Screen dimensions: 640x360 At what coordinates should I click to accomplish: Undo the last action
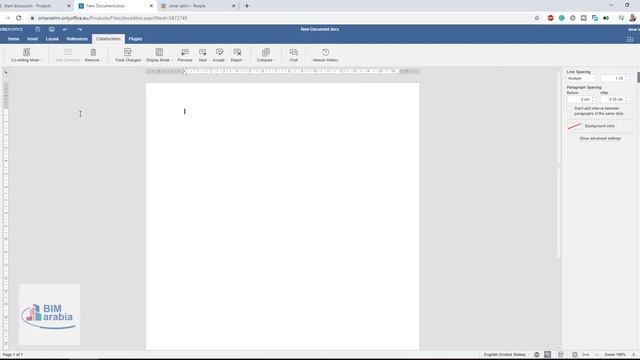pos(65,29)
